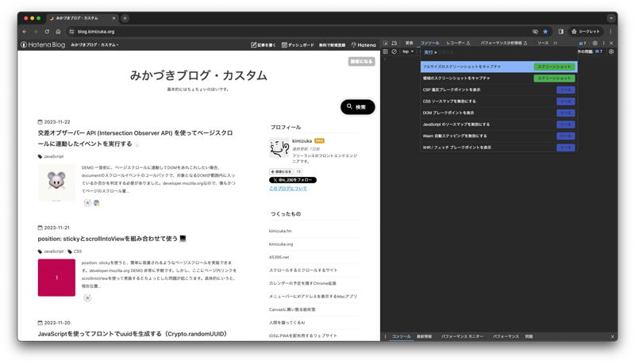
Task: Click the eye-slash tracking protection icon
Action: tap(535, 32)
